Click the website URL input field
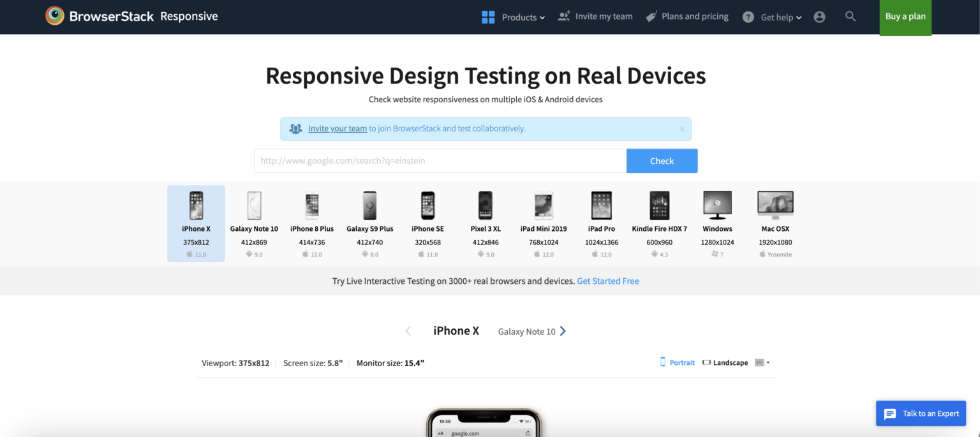The image size is (980, 437). click(x=440, y=161)
